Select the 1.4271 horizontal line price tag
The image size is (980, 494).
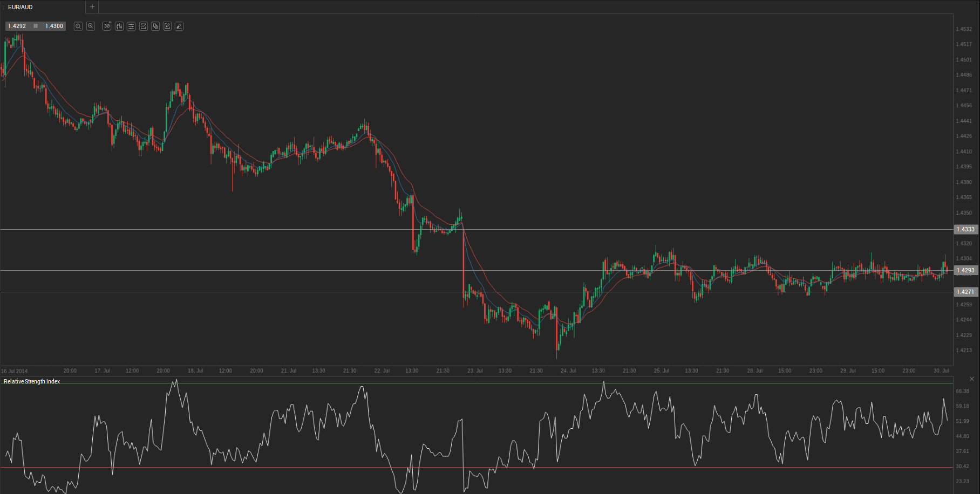965,292
